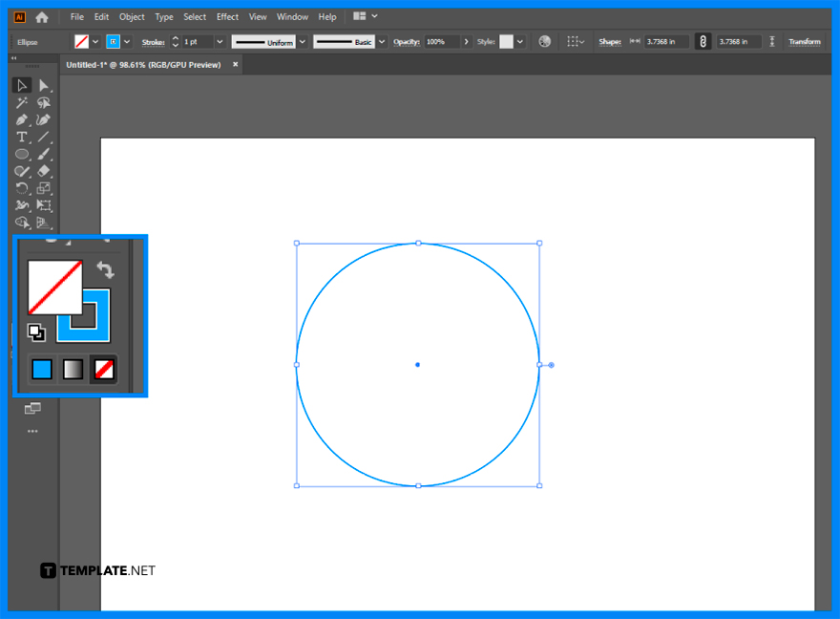Click the Untitled-1 document tab

point(143,64)
